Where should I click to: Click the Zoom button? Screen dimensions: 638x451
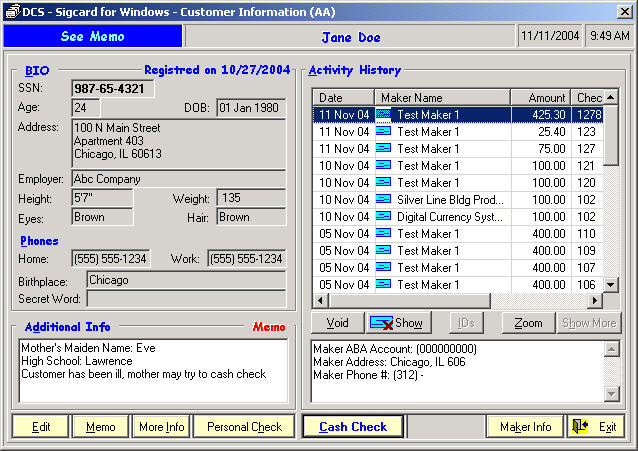point(528,323)
